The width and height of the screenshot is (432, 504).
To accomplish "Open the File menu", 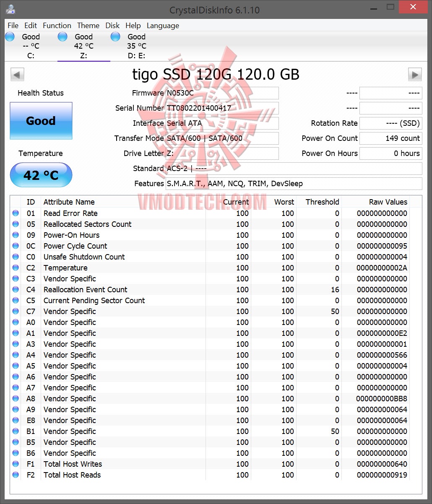I will pos(13,26).
